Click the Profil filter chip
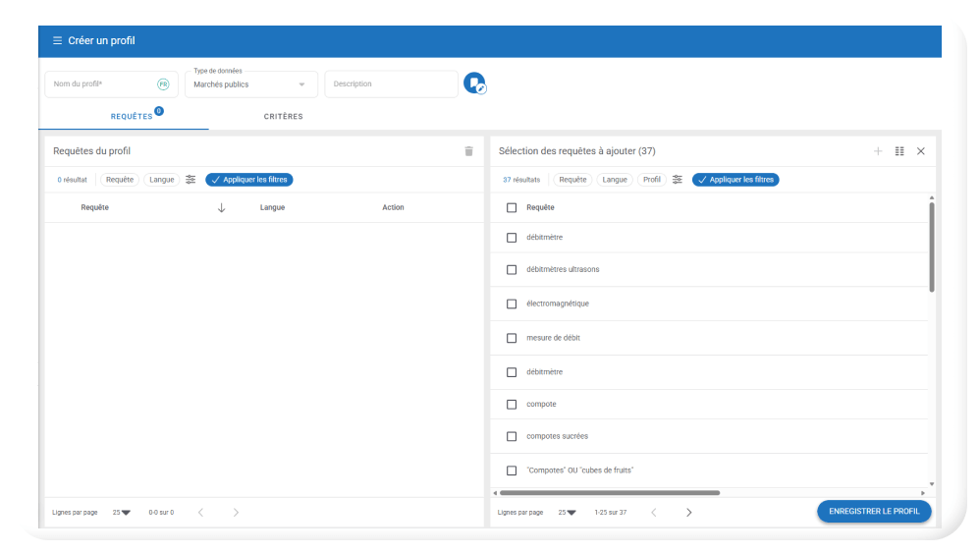Screen dimensions: 980x553 [651, 180]
